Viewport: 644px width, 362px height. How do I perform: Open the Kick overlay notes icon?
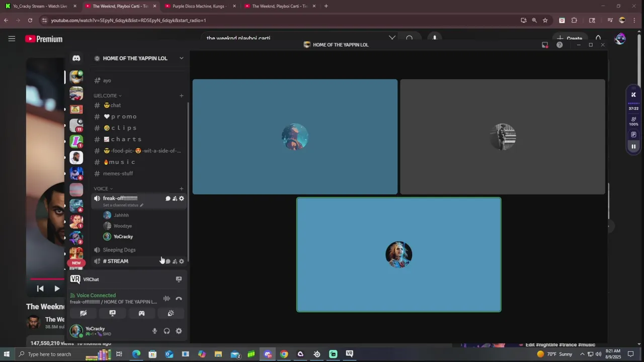(633, 135)
